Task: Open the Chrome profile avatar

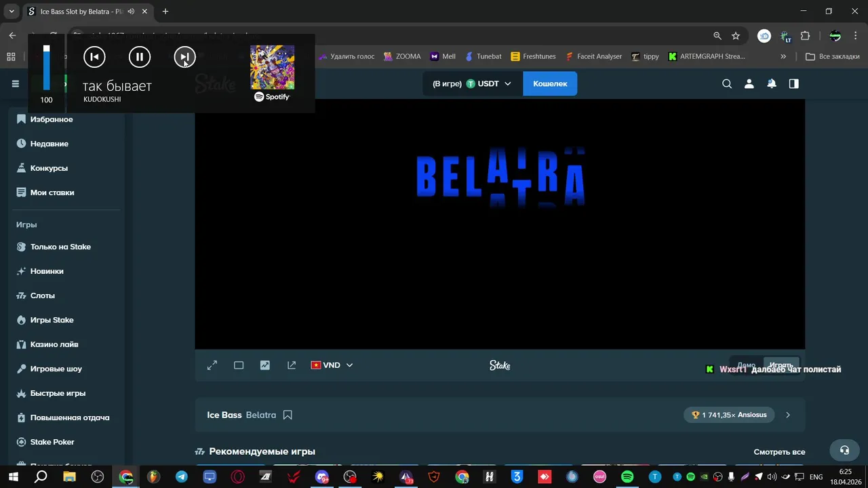Action: click(x=835, y=36)
